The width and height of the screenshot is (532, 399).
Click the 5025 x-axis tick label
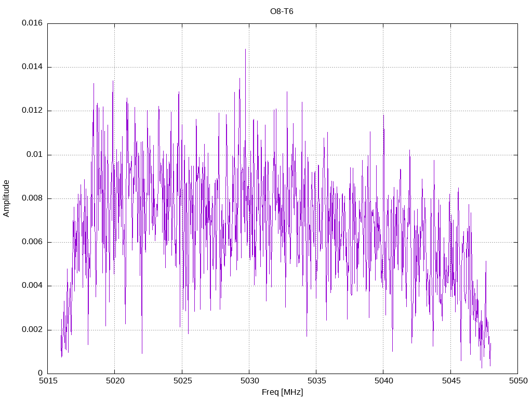tap(182, 381)
